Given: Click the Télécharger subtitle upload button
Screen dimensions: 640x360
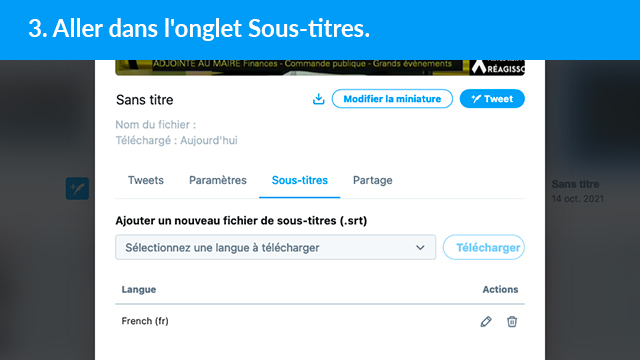Looking at the screenshot, I should (x=484, y=247).
